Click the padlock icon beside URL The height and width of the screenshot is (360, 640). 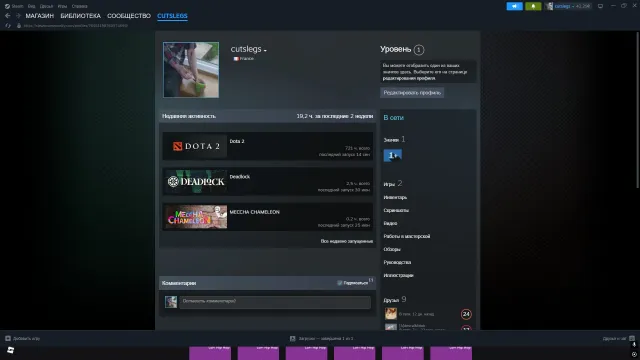point(19,25)
